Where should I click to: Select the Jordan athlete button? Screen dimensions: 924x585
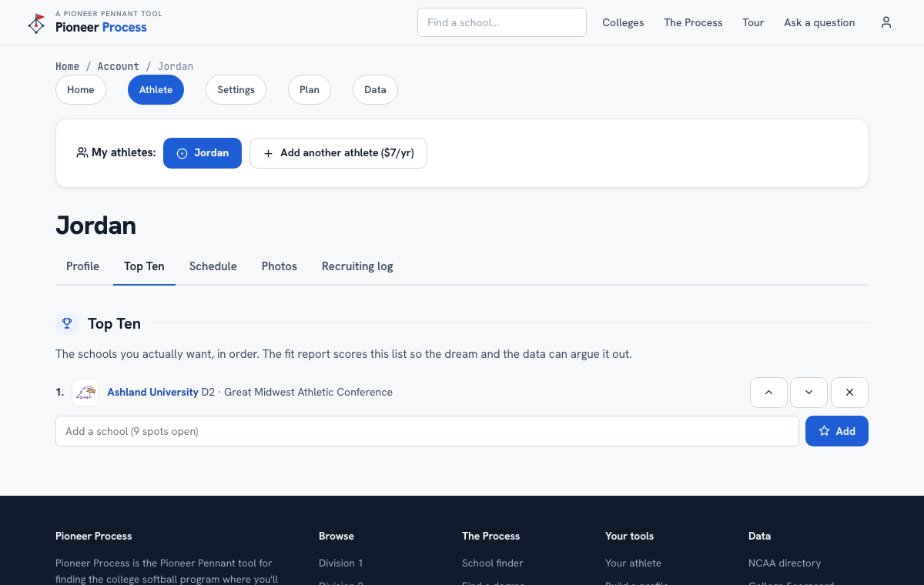coord(203,153)
